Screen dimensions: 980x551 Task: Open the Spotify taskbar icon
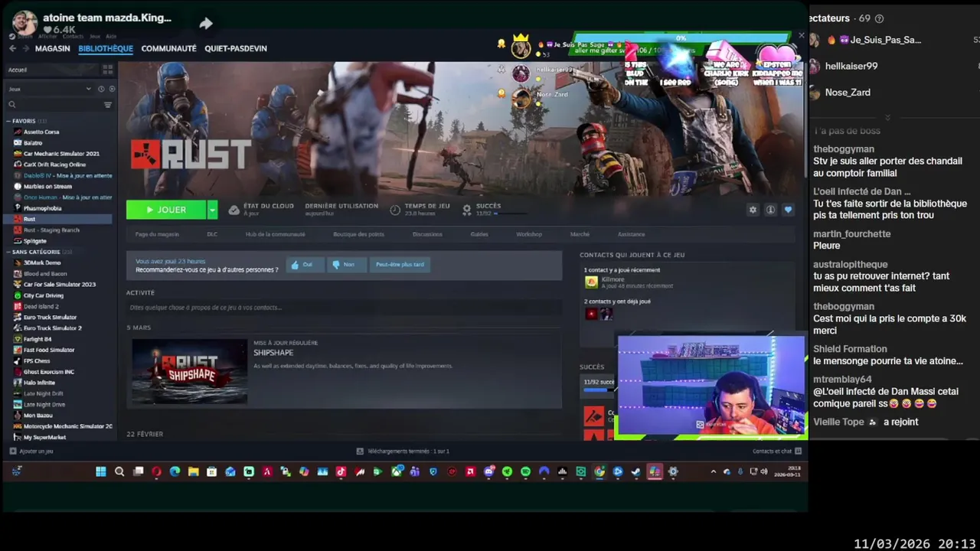click(525, 471)
